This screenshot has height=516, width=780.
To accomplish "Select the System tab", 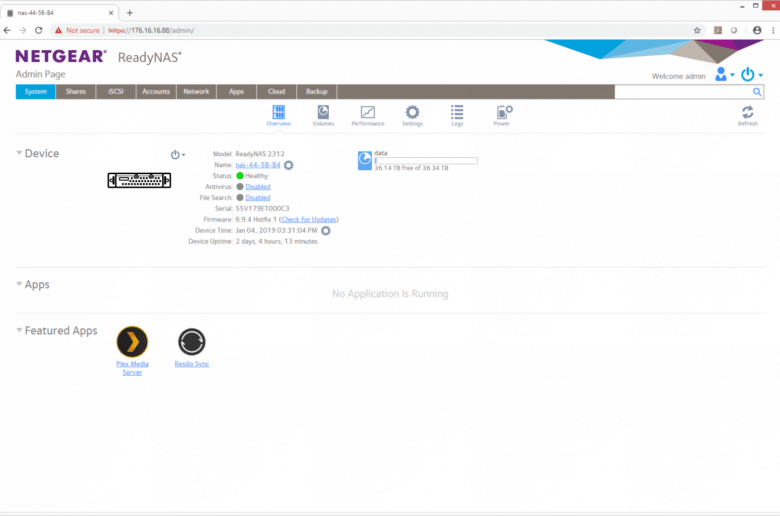I will point(35,92).
